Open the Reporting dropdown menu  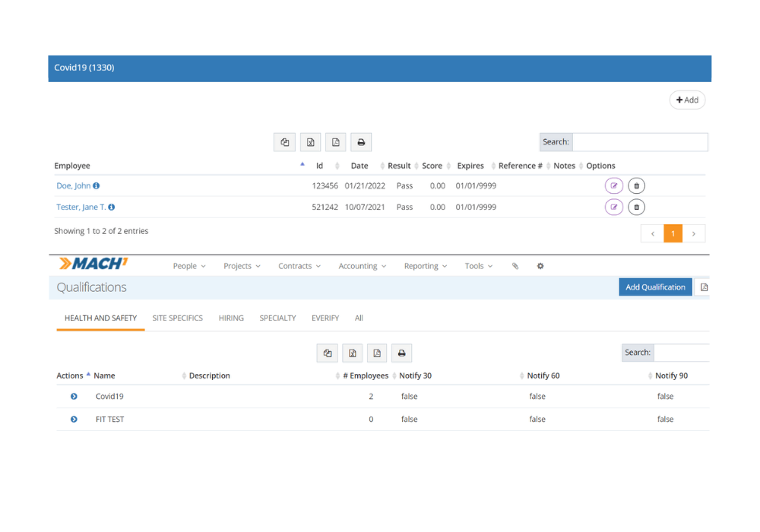tap(426, 266)
